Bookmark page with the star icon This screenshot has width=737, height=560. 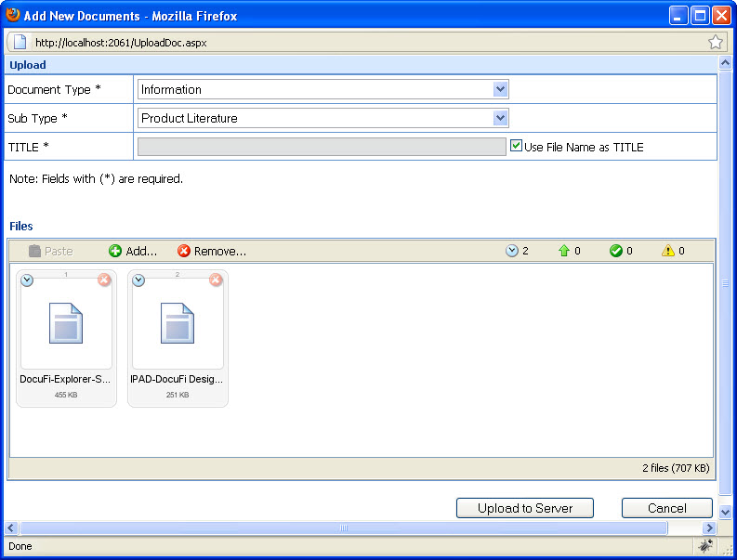[x=716, y=43]
